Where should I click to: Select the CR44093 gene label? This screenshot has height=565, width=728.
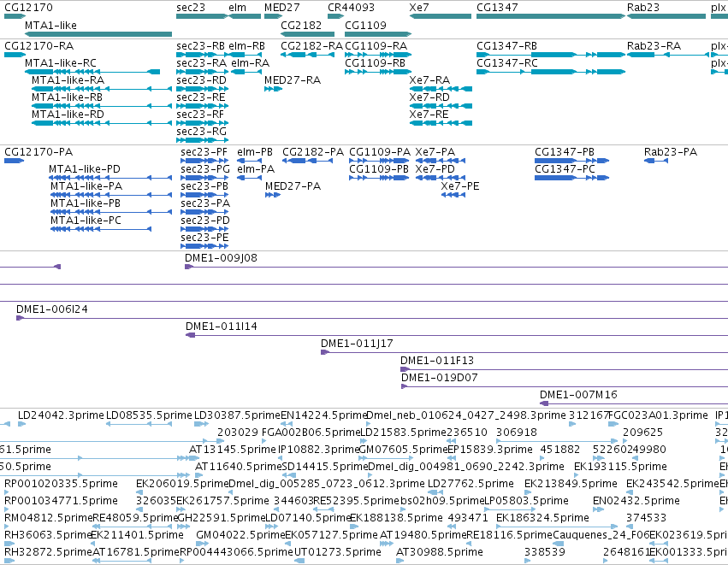(x=351, y=8)
